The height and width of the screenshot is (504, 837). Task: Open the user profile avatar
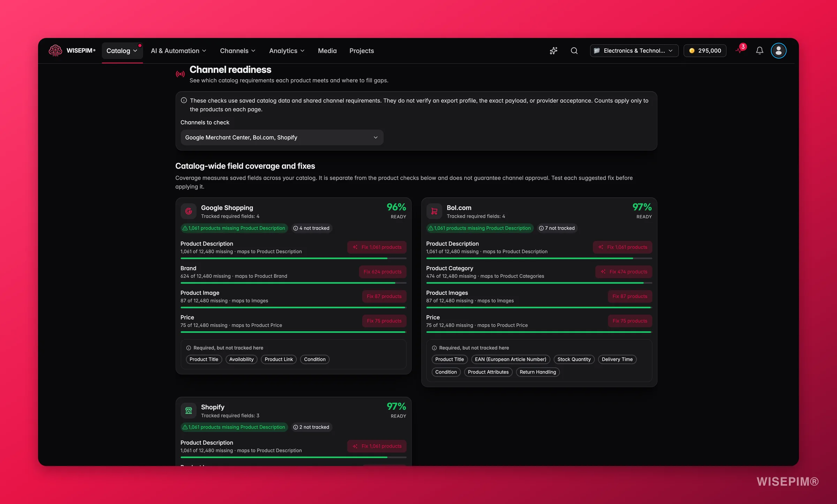click(778, 51)
